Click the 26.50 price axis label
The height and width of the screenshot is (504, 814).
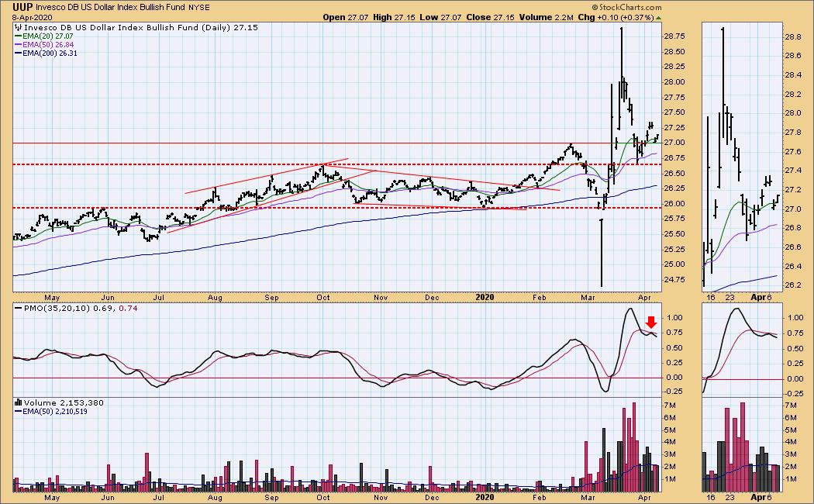[x=674, y=173]
